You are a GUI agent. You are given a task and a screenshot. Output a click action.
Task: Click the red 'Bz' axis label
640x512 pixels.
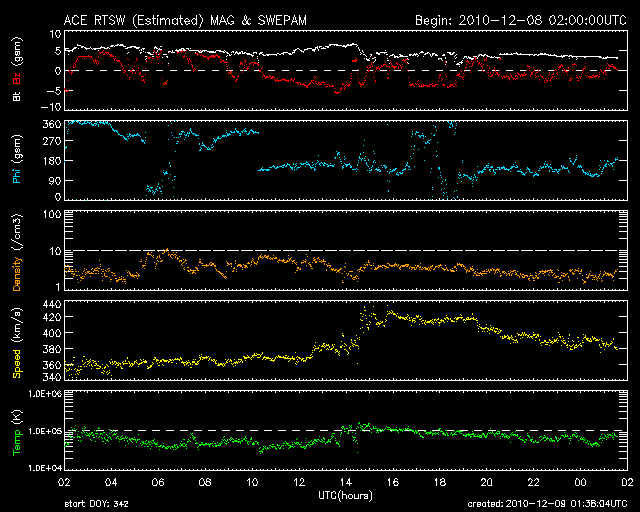tap(17, 79)
